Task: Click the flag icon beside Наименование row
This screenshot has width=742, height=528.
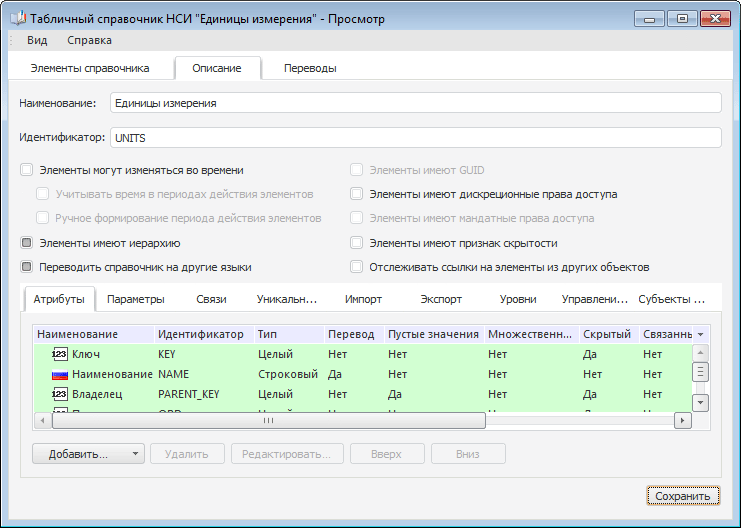Action: point(59,375)
